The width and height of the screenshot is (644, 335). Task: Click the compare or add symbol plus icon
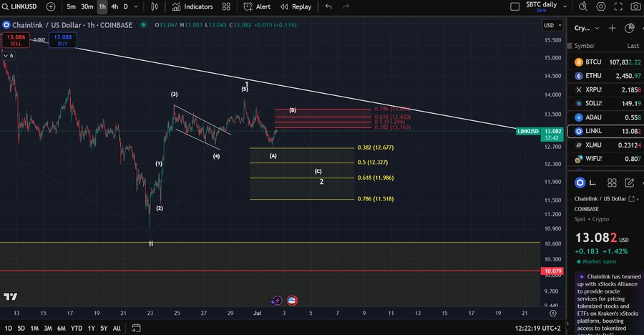[x=51, y=6]
